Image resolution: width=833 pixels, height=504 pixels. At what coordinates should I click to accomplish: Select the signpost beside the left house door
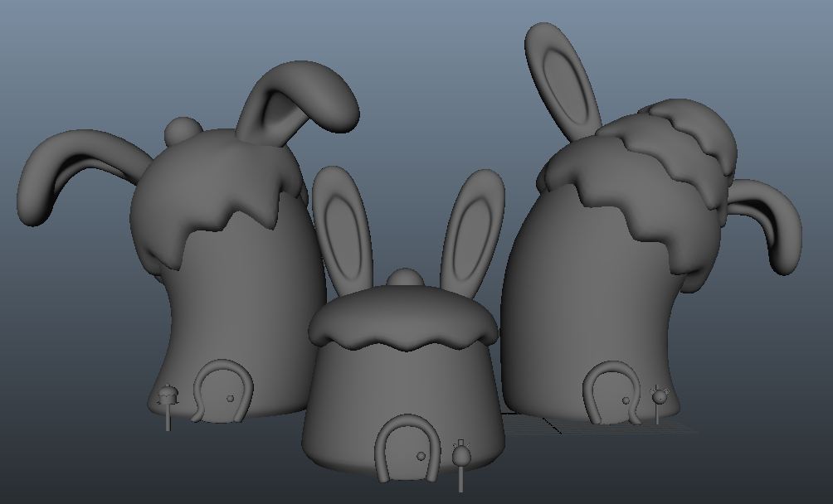tap(168, 408)
